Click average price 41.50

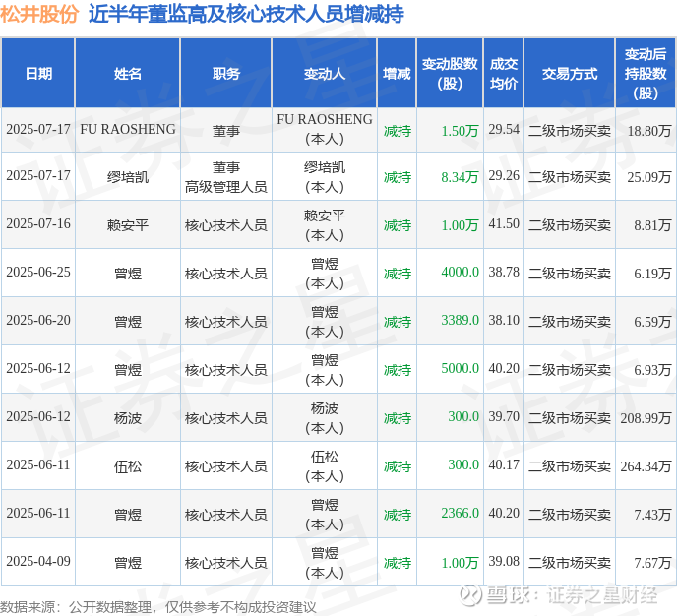504,223
